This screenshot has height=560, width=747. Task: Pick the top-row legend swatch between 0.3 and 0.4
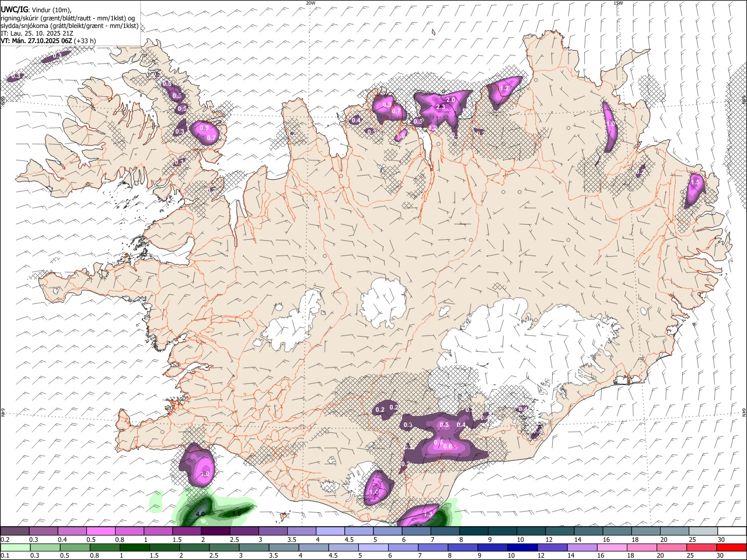[44, 531]
